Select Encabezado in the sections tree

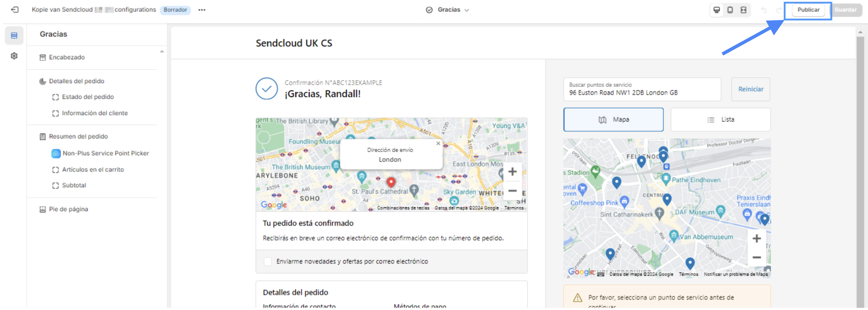[67, 57]
